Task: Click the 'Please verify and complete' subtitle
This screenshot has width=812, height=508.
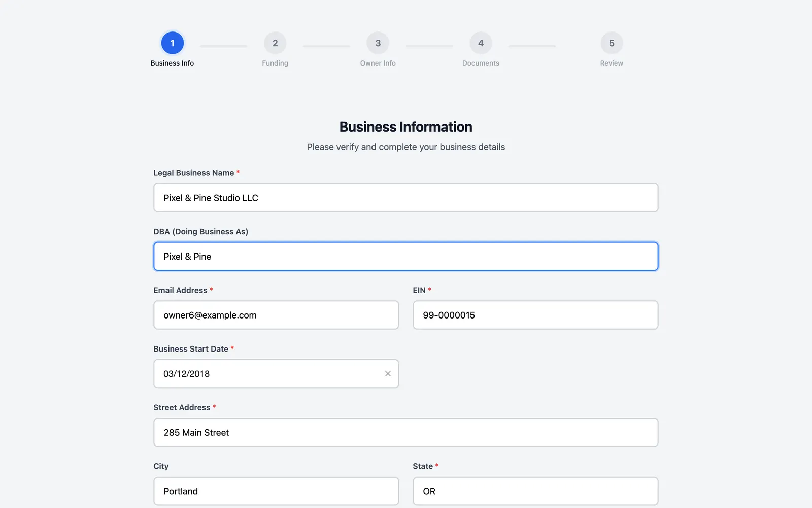Action: click(x=406, y=147)
